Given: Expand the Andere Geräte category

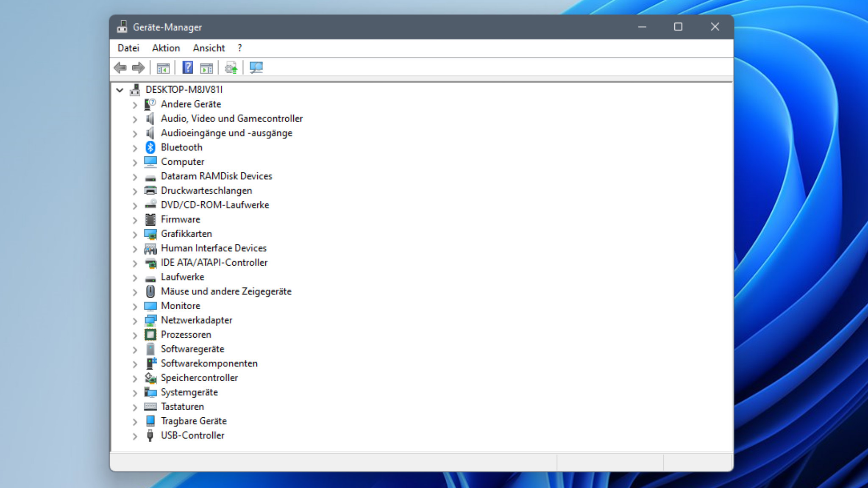Looking at the screenshot, I should pos(134,104).
